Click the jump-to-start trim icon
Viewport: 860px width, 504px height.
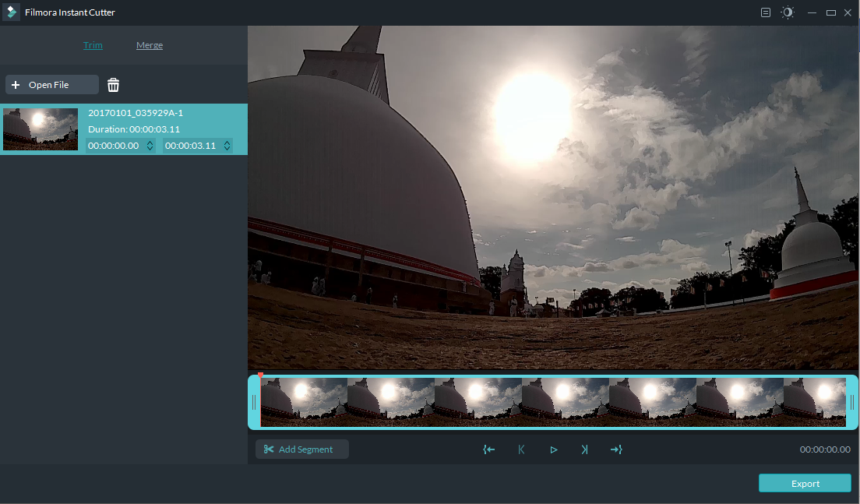point(489,449)
